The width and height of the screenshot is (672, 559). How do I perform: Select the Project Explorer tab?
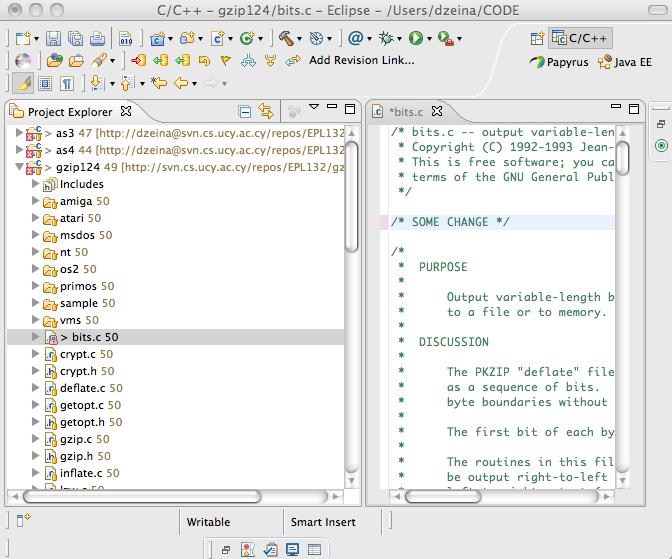click(x=71, y=112)
